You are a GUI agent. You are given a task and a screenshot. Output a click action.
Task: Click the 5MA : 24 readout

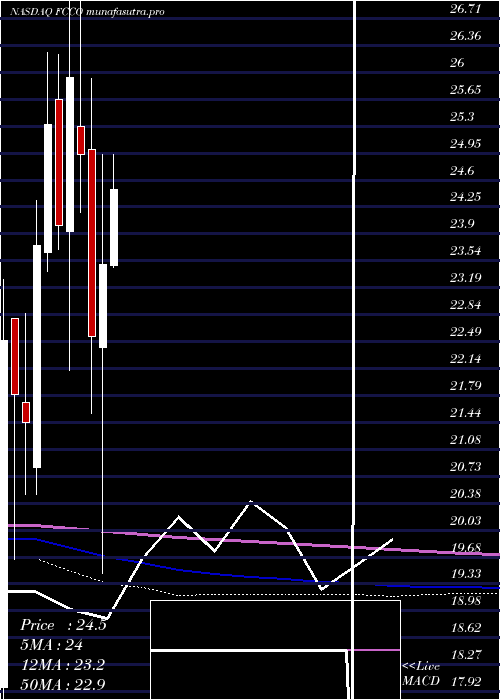pos(52,645)
